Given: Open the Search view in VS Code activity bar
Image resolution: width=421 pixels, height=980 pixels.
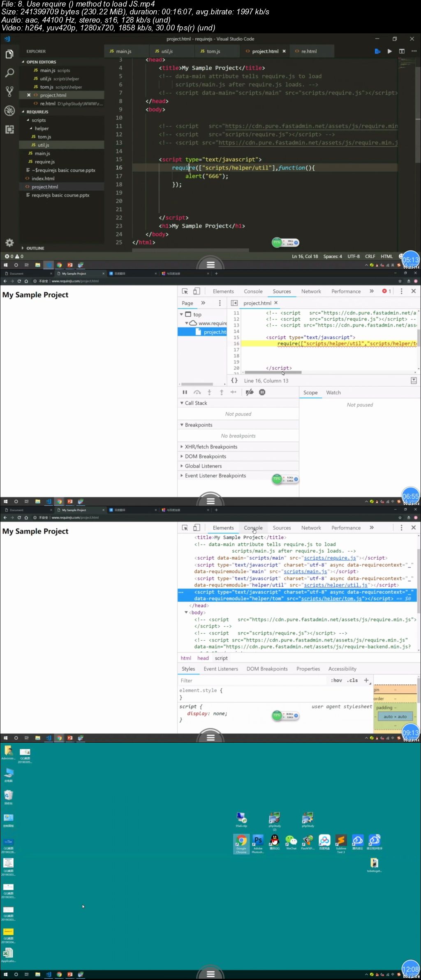Looking at the screenshot, I should (x=9, y=73).
